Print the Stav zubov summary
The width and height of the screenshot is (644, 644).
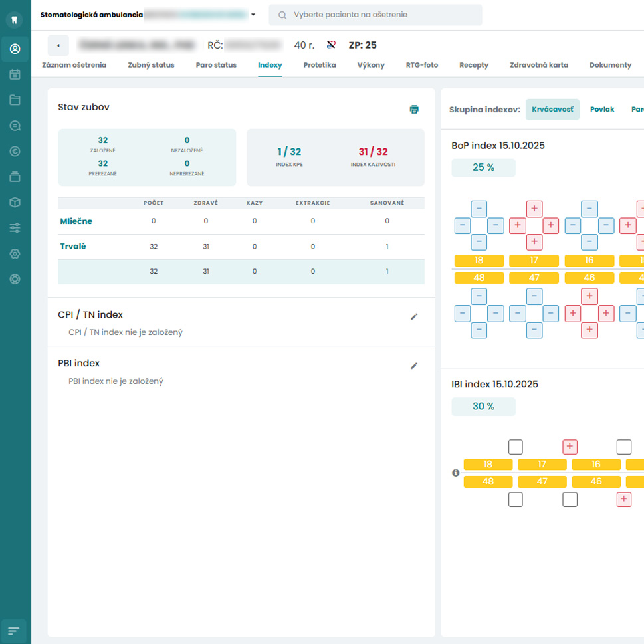click(x=414, y=109)
